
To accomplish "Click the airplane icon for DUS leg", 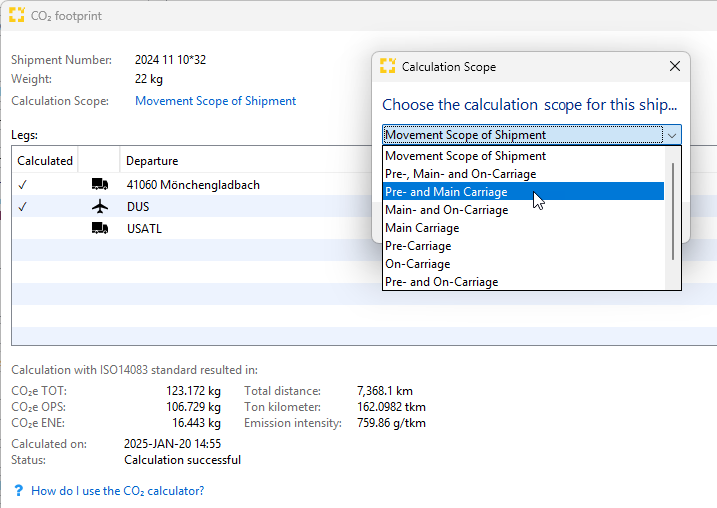I will click(x=99, y=207).
